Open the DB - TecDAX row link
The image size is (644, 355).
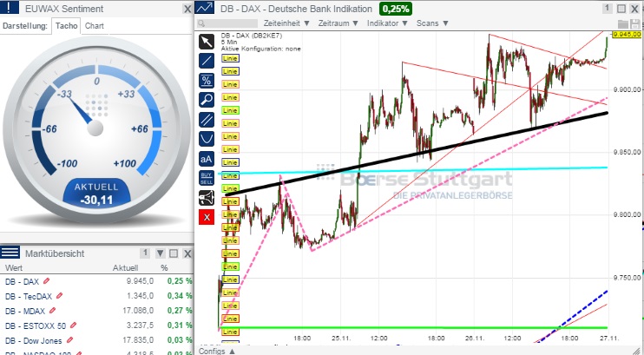[29, 296]
